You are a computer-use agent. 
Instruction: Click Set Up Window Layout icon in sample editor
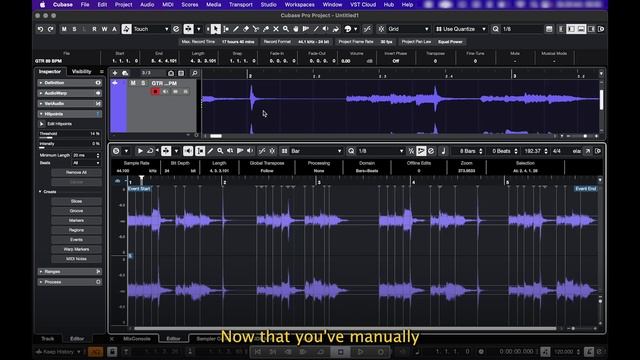(x=598, y=151)
